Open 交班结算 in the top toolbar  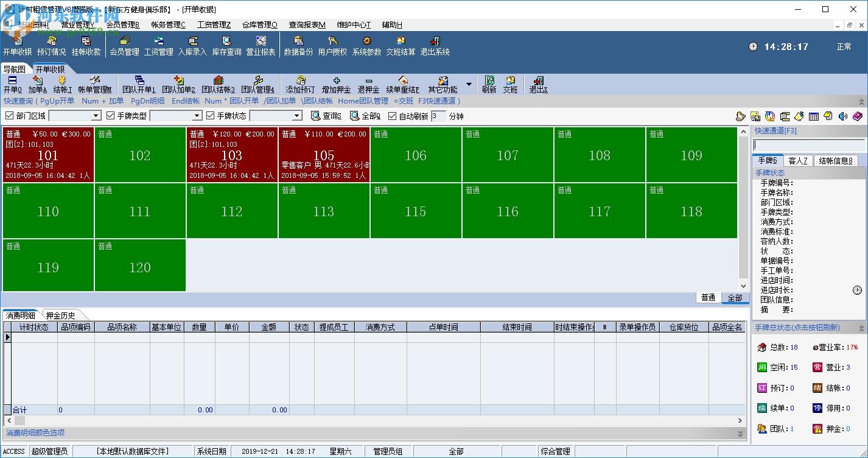tap(401, 46)
